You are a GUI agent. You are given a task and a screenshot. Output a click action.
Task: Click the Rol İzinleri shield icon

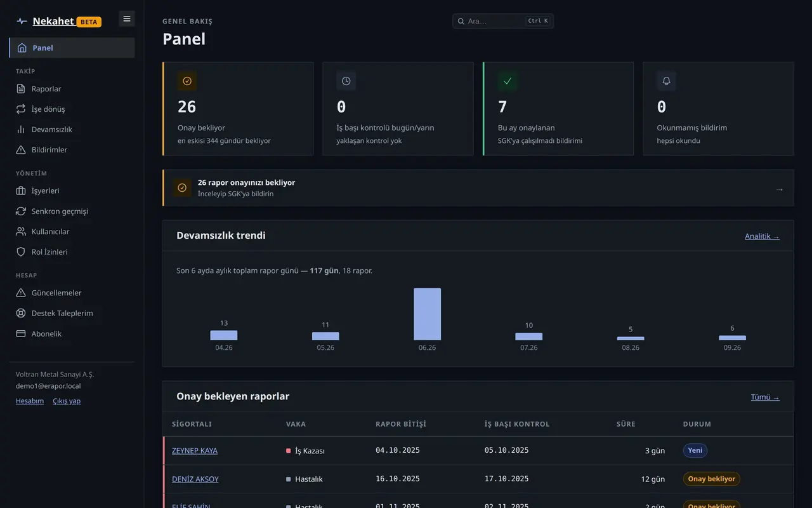coord(21,252)
